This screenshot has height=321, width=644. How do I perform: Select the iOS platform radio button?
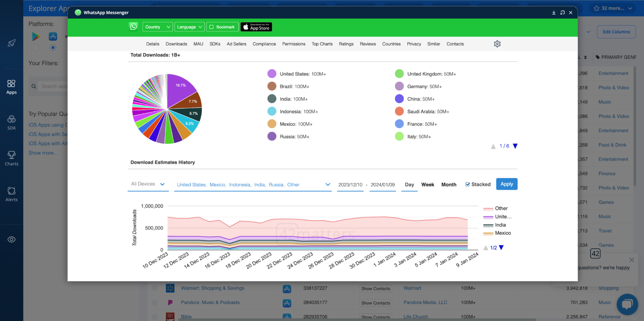tap(53, 48)
